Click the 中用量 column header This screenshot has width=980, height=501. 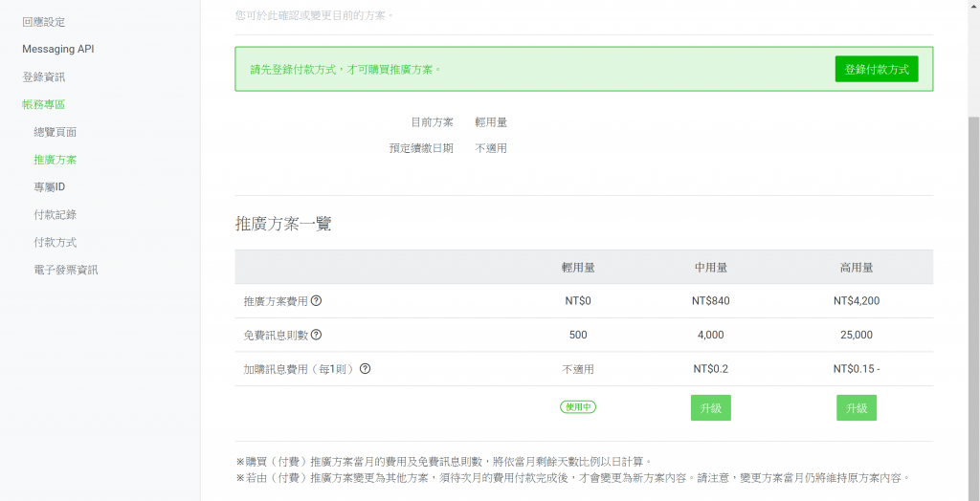coord(711,268)
